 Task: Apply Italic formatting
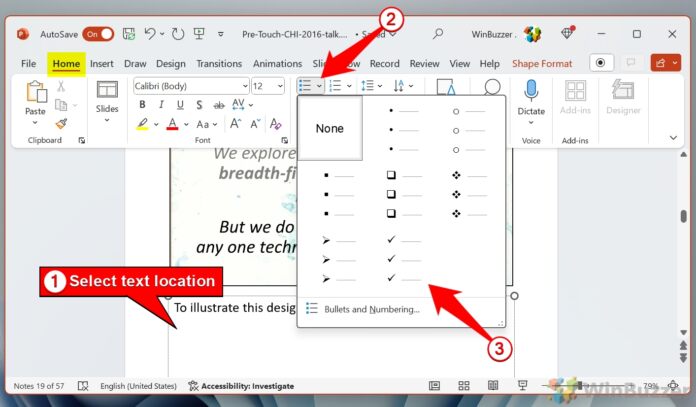point(160,105)
